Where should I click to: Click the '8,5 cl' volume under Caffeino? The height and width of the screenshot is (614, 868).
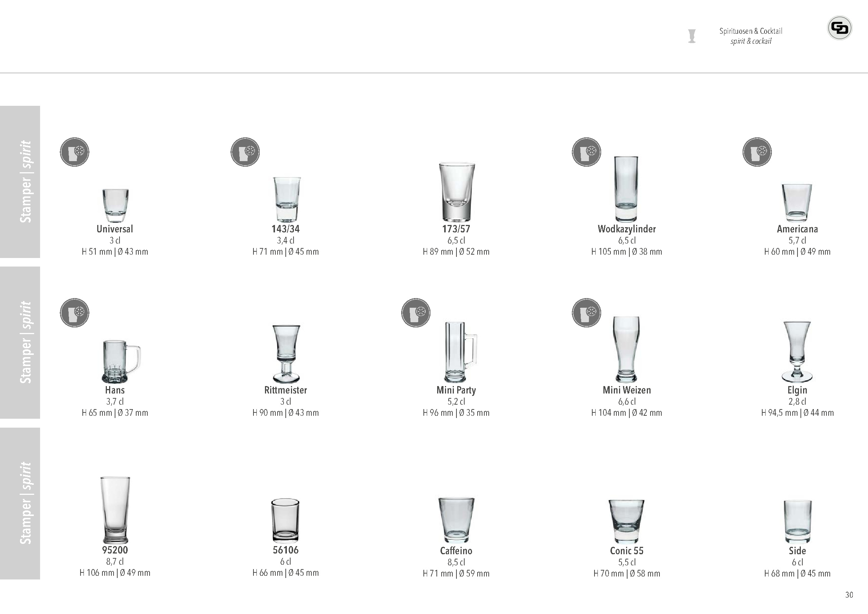456,562
